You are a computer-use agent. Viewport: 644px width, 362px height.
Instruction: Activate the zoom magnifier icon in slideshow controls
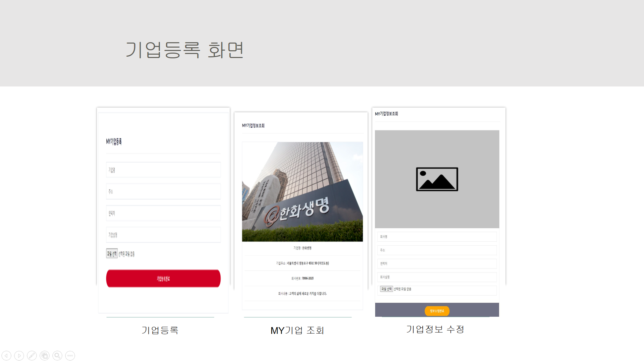click(x=57, y=356)
